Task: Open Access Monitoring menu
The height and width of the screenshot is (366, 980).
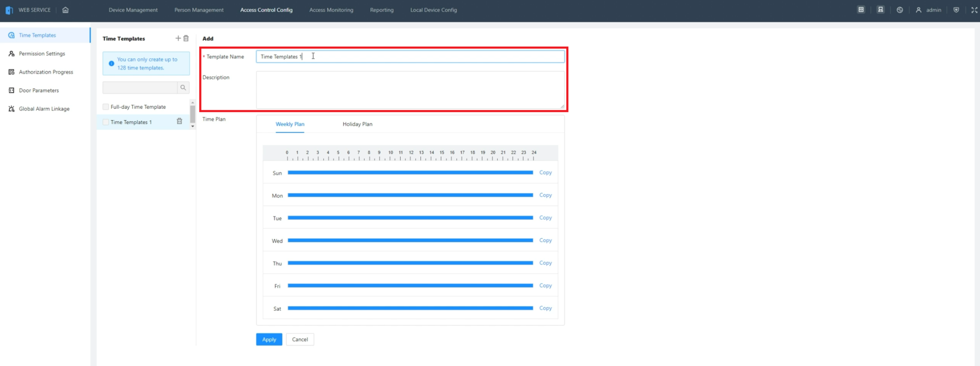Action: [331, 10]
